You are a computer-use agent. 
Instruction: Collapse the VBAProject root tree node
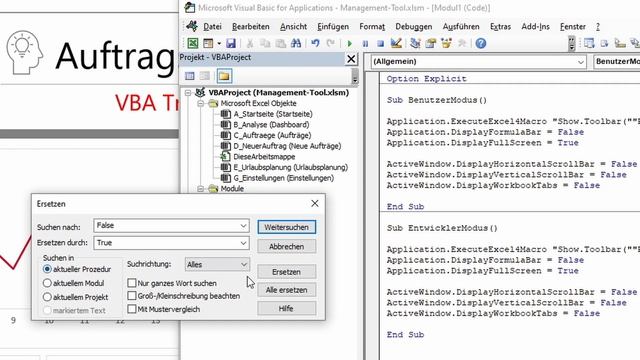coord(188,93)
